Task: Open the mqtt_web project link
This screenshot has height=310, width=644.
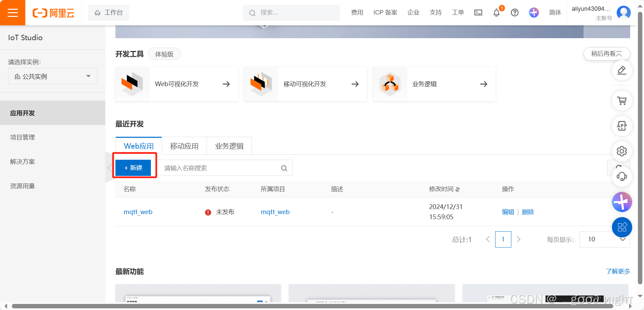Action: [x=275, y=212]
